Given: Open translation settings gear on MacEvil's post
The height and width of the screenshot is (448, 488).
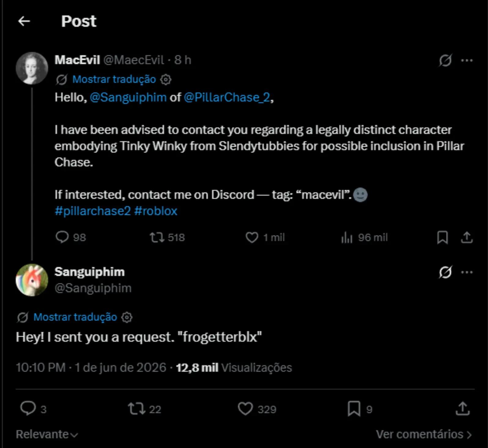Looking at the screenshot, I should coord(166,80).
